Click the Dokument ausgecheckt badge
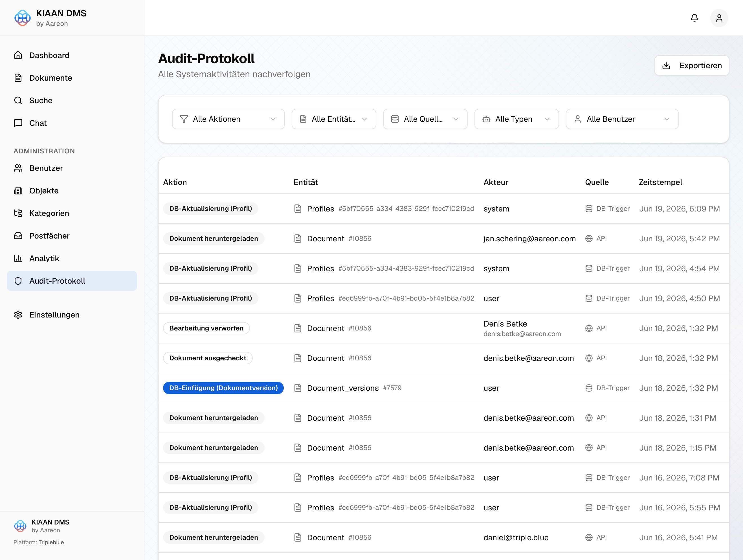This screenshot has width=743, height=560. pos(208,358)
